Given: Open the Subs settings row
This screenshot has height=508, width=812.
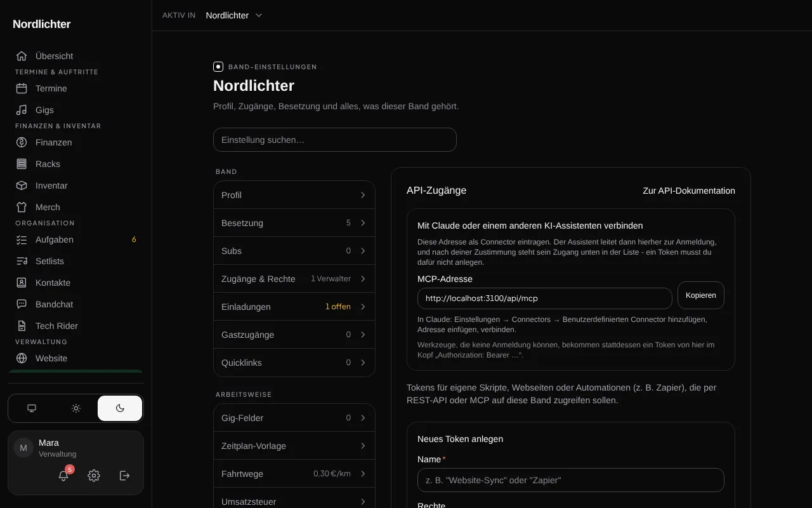Looking at the screenshot, I should 294,251.
